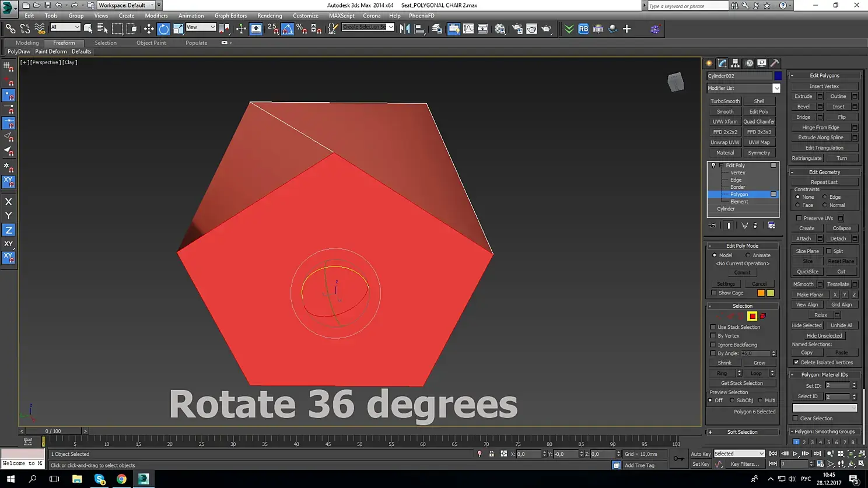Switch to Element sub-object selection icon
This screenshot has height=488, width=868.
point(762,316)
